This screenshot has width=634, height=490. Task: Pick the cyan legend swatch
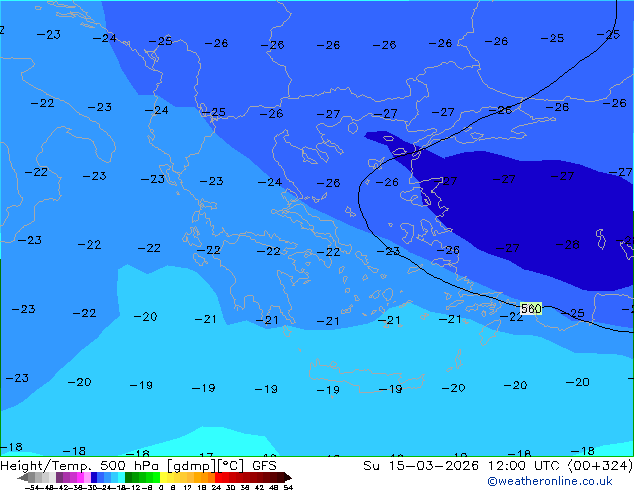121,477
